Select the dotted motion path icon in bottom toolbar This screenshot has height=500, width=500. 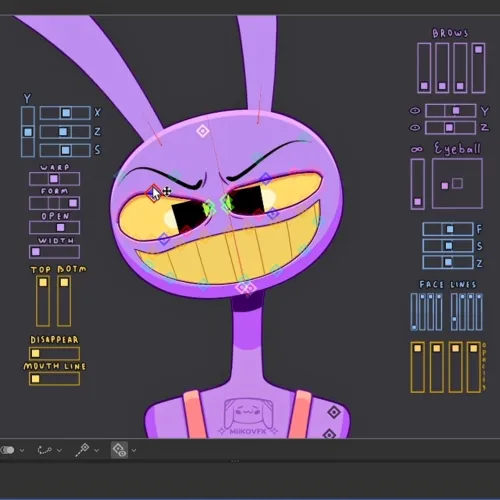click(44, 450)
